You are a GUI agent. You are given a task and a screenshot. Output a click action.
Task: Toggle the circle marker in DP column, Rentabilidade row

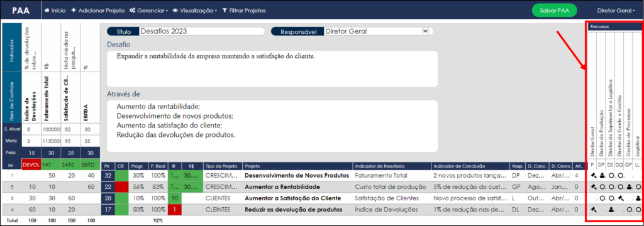click(602, 186)
